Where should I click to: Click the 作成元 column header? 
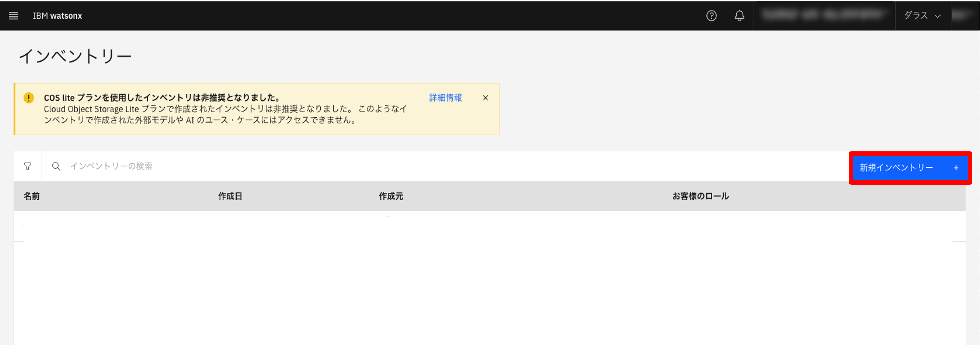pos(391,196)
